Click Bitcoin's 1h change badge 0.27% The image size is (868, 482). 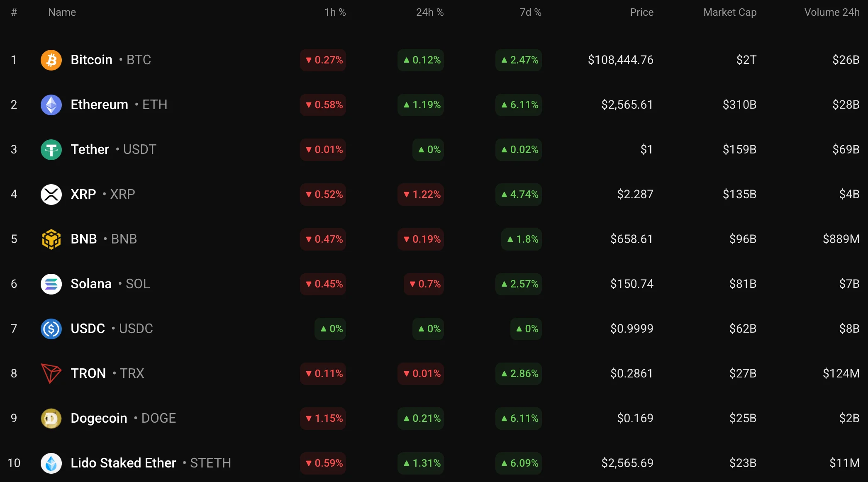[x=324, y=60]
